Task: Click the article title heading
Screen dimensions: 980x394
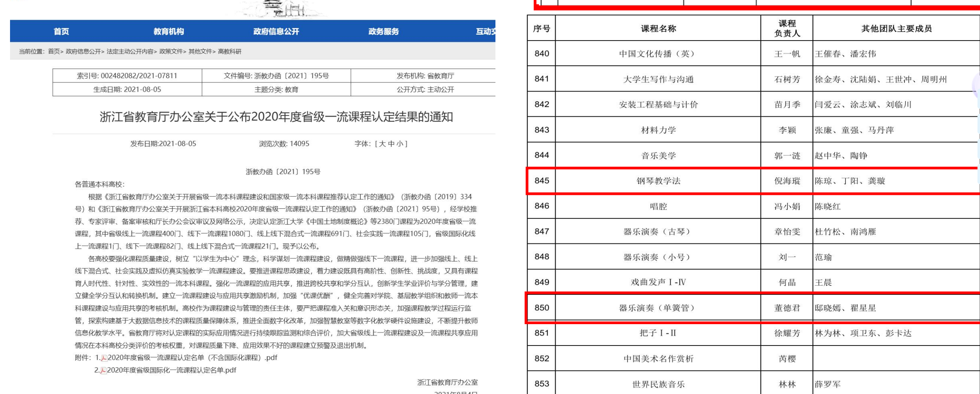Action: tap(276, 117)
